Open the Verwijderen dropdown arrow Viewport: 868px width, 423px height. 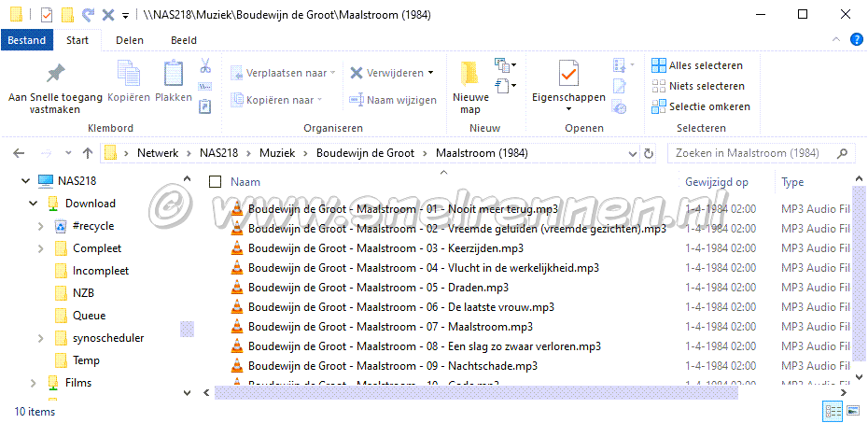pos(430,73)
